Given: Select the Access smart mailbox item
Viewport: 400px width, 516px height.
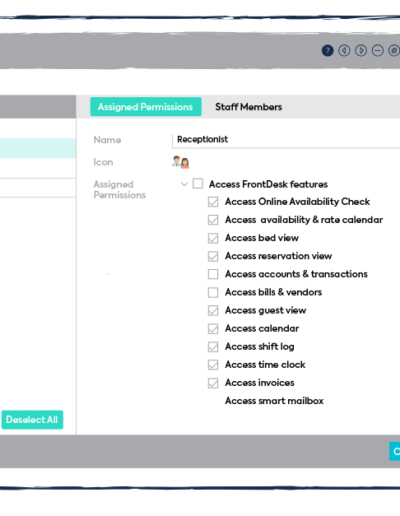Looking at the screenshot, I should pos(274,401).
